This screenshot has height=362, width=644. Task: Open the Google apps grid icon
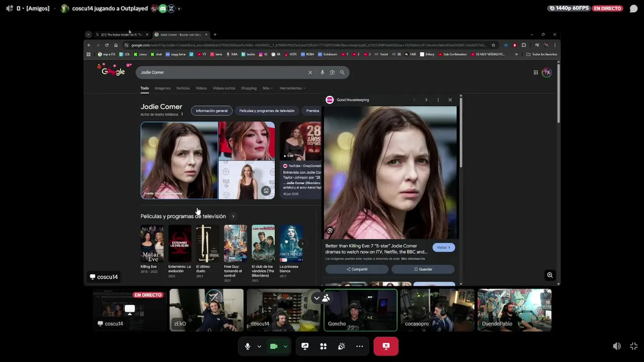click(x=536, y=72)
